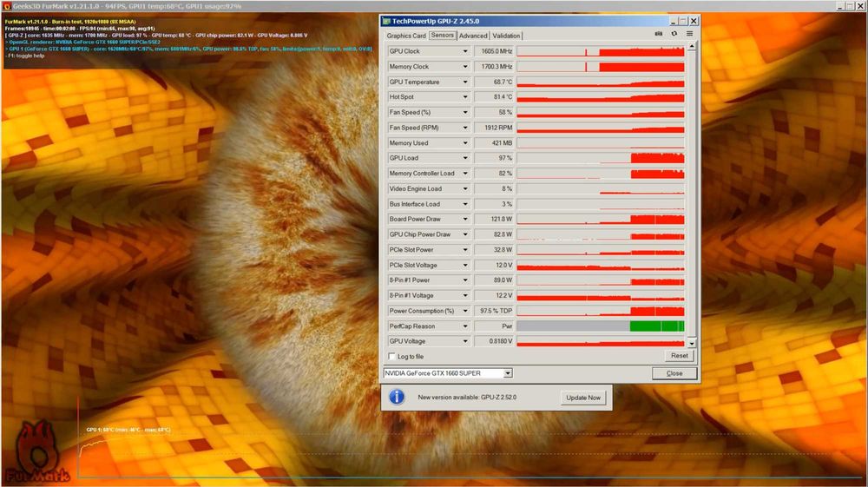Click the Update Now button
The image size is (868, 487).
(583, 398)
